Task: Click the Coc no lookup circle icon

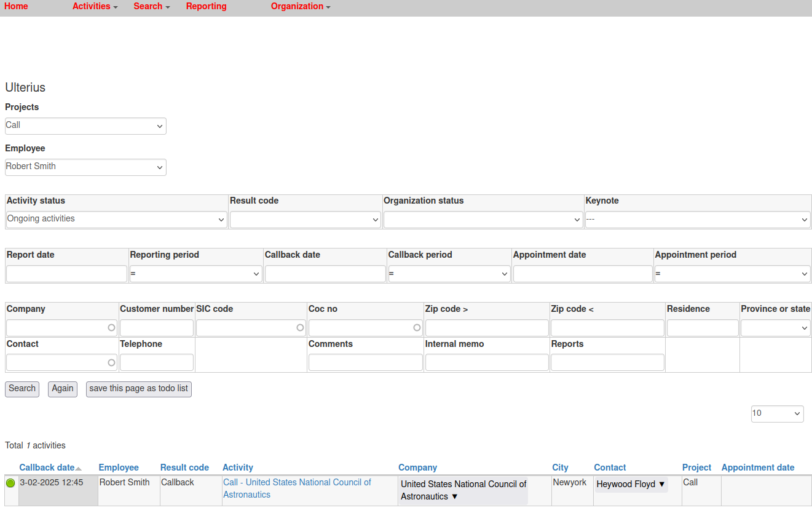Action: pos(417,328)
